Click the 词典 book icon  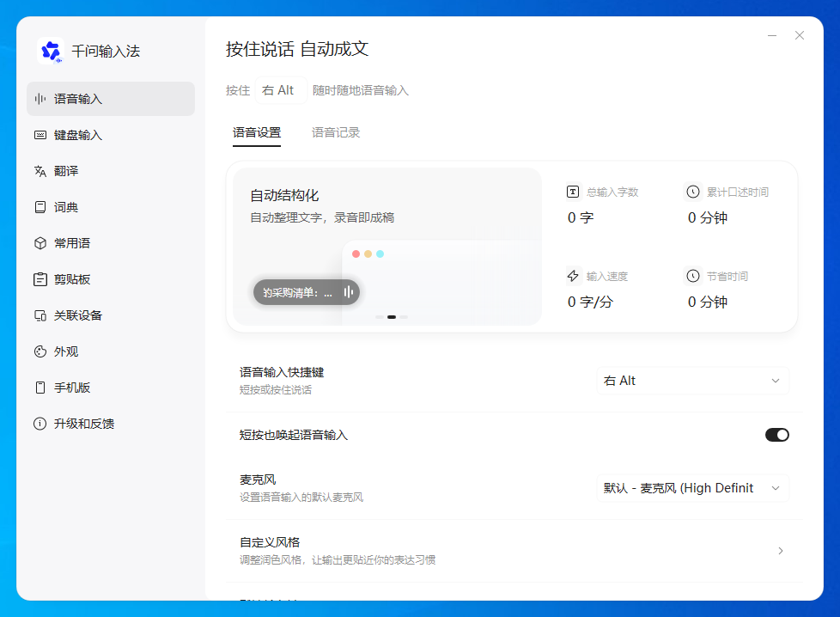point(40,207)
